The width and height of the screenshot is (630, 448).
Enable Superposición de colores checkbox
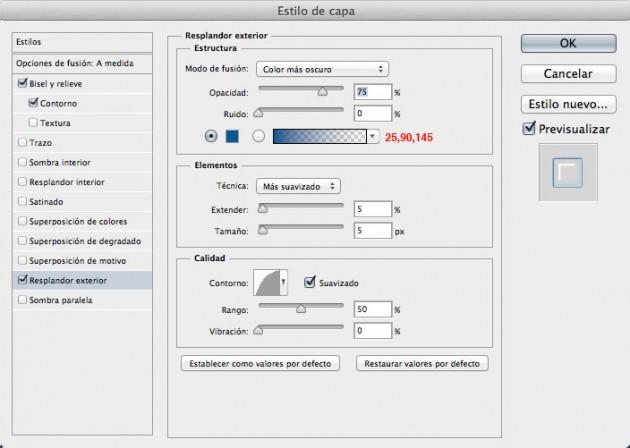point(22,221)
